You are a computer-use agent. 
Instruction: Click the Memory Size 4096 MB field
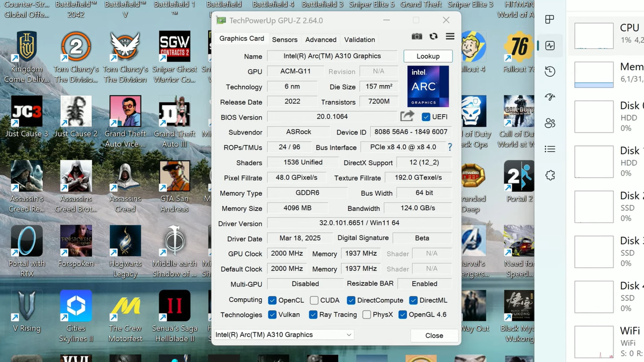[x=297, y=208]
